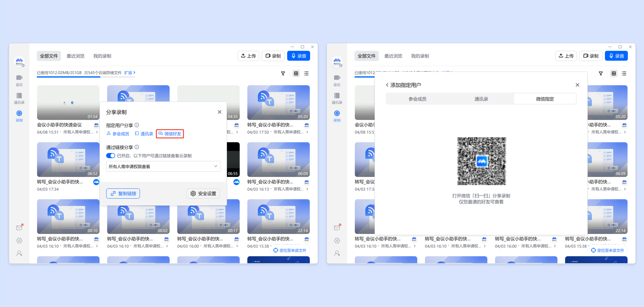
Task: Switch to 通讯录 tab in dialog
Action: pos(481,99)
